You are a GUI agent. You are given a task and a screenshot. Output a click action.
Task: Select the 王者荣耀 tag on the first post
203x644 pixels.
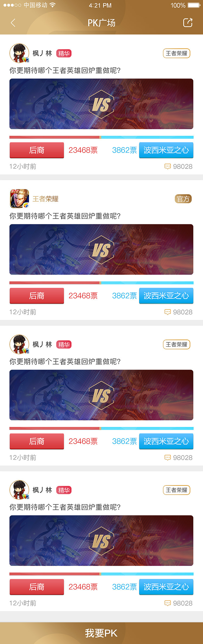(176, 53)
